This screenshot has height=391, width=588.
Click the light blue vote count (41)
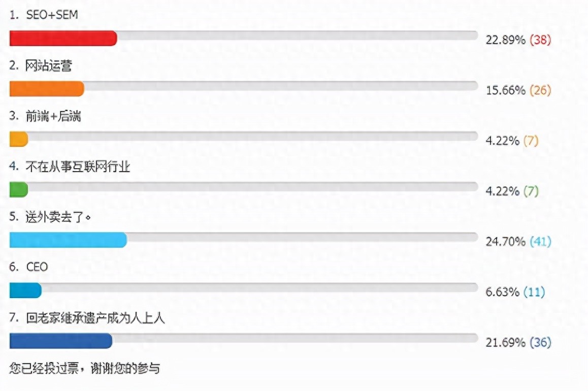pyautogui.click(x=540, y=242)
